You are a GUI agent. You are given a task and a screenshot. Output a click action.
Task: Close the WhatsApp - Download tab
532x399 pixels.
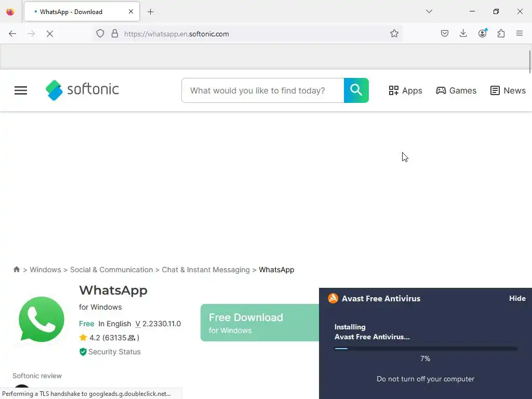pyautogui.click(x=130, y=11)
